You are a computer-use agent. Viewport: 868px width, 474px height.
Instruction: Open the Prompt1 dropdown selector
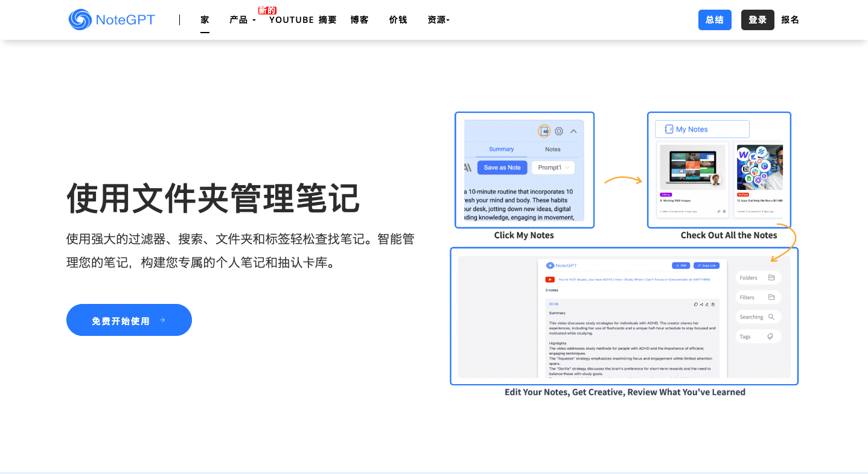(x=553, y=168)
